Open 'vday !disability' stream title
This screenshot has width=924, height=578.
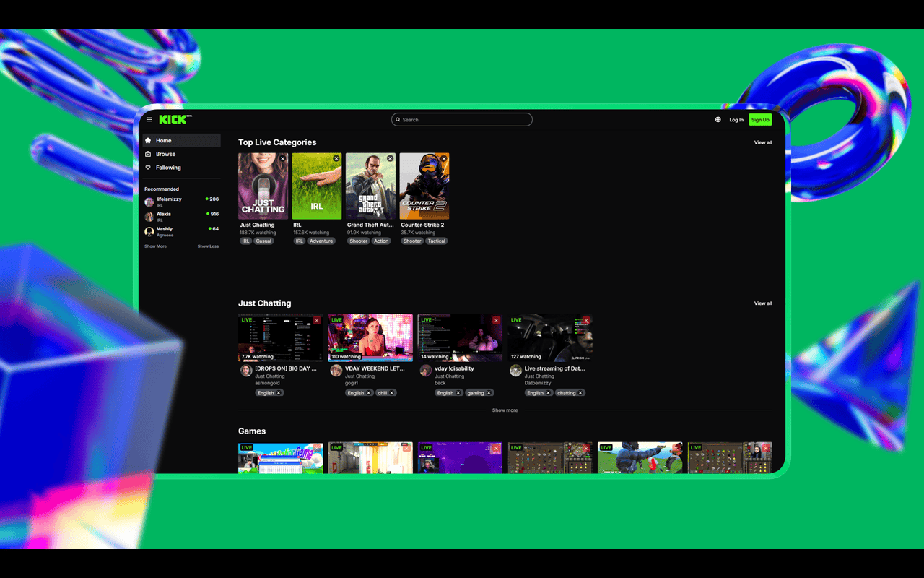454,368
